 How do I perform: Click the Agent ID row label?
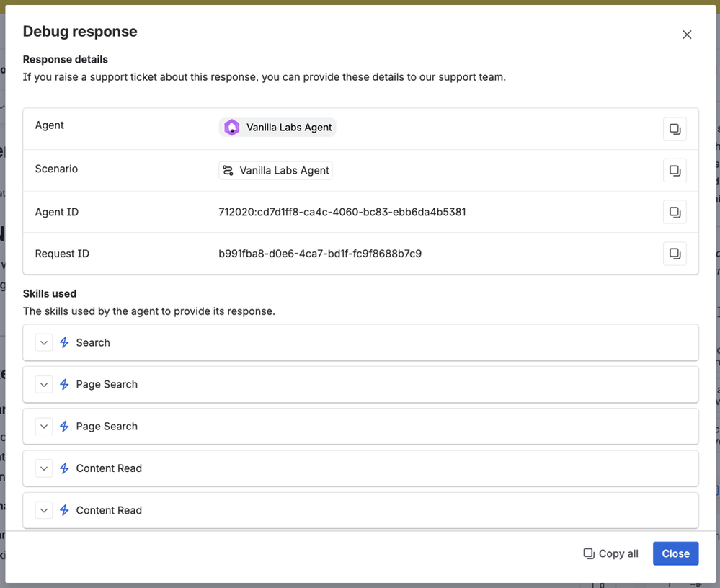[57, 212]
